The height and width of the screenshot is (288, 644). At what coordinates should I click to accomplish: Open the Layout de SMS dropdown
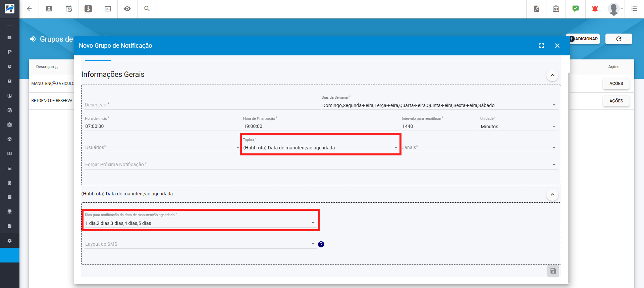pos(200,244)
